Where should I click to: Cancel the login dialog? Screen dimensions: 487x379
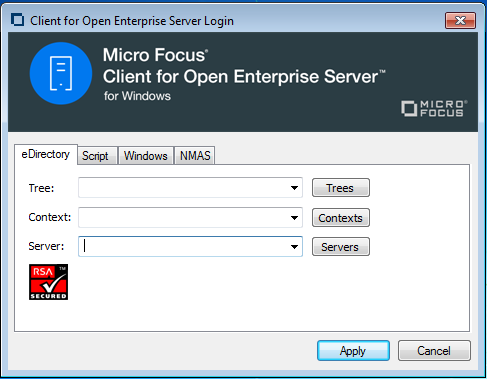point(434,351)
